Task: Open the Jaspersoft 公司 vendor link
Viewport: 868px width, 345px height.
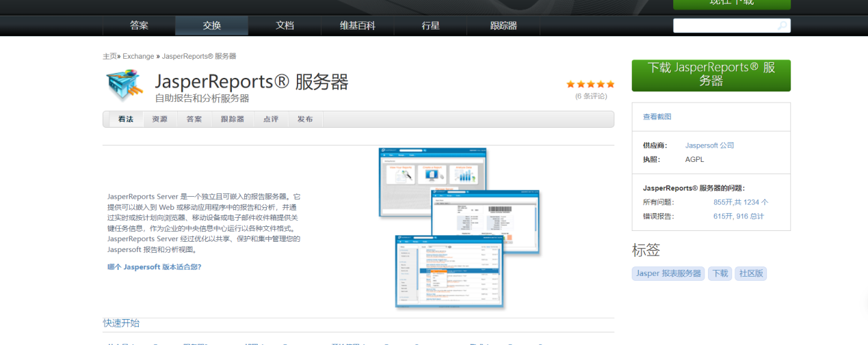Action: (x=710, y=146)
